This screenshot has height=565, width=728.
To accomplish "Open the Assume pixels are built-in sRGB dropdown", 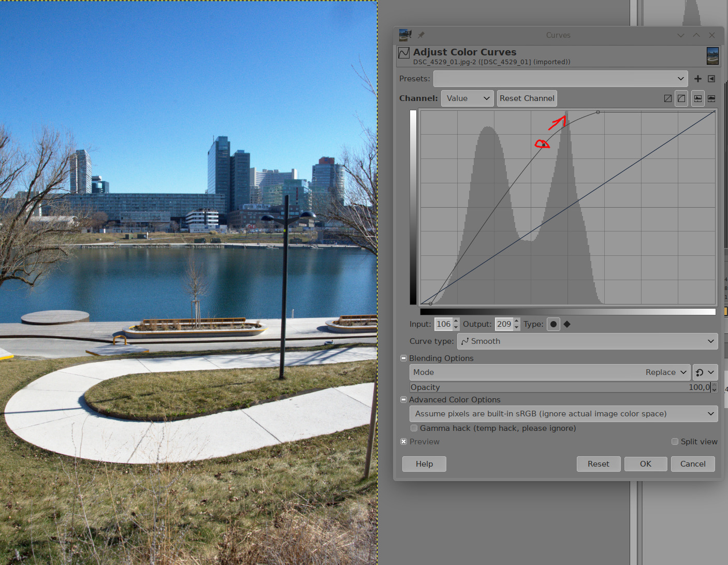I will [x=563, y=414].
